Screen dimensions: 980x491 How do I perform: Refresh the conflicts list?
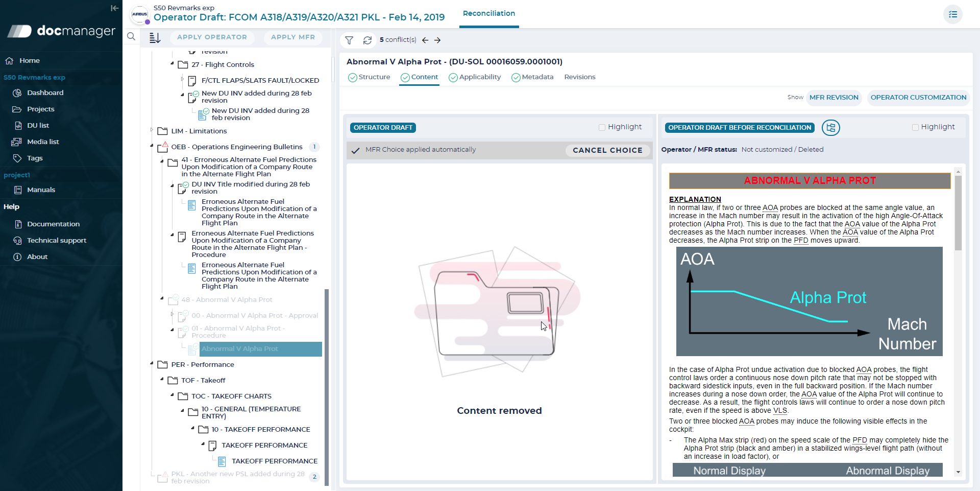point(367,40)
